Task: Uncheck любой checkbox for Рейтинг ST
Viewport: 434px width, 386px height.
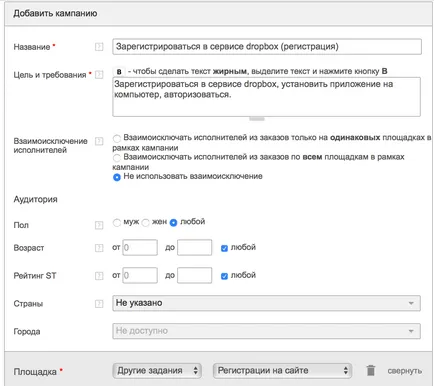Action: [x=224, y=276]
